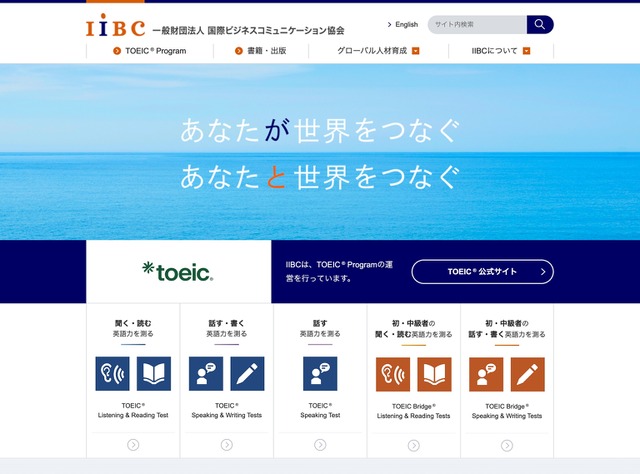Click the blue open book reading icon
The height and width of the screenshot is (474, 640).
click(154, 374)
